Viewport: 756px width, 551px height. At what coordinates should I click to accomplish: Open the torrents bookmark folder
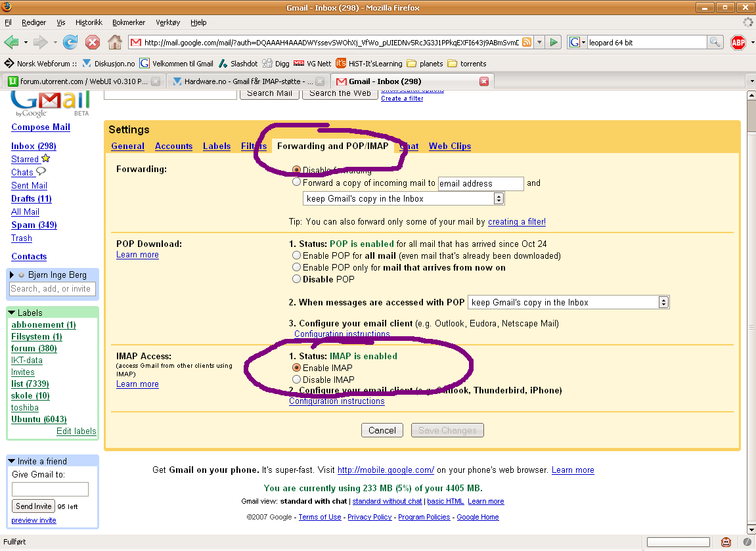[467, 64]
